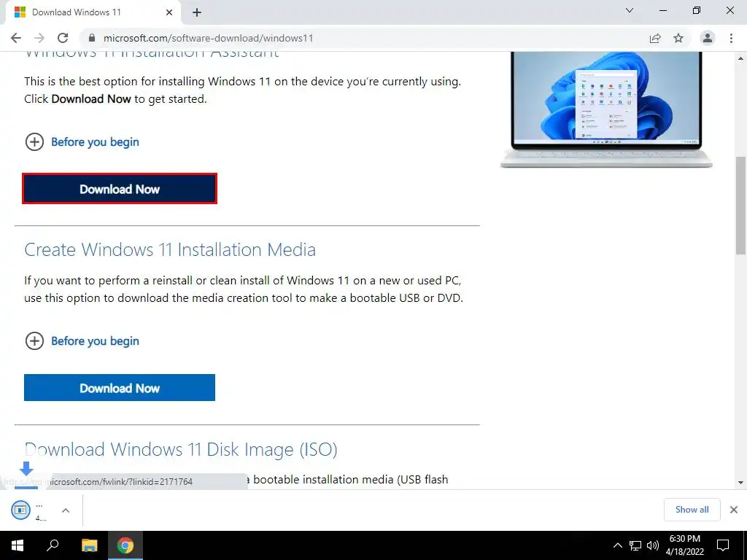Open the clock showing 6:30 PM
Viewport: 747px width, 560px height.
684,545
